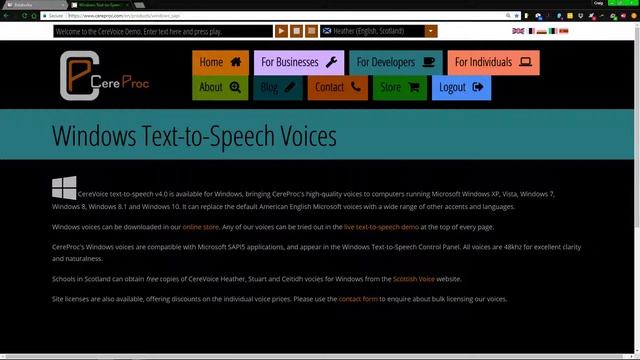Image resolution: width=640 pixels, height=360 pixels.
Task: Focus the CereVoice demo text field
Action: (163, 31)
